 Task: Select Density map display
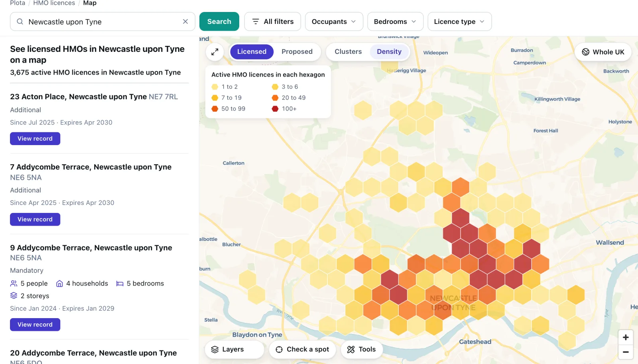coord(389,52)
